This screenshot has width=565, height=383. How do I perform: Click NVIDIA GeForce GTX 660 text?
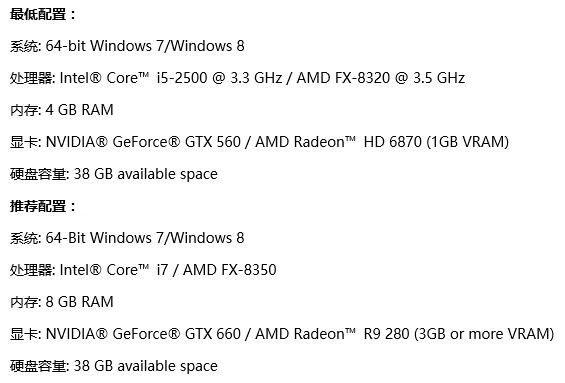point(143,334)
